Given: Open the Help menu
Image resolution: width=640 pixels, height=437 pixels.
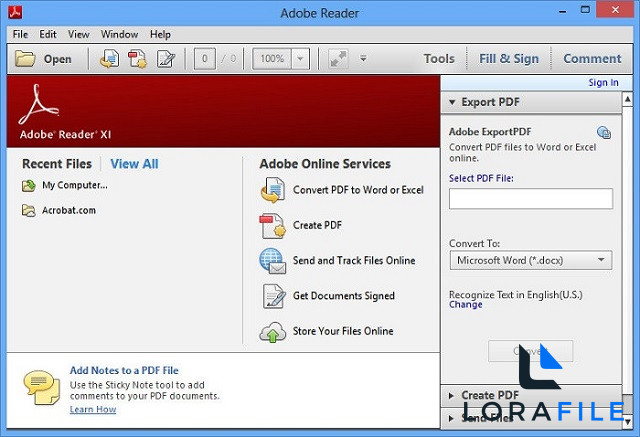Looking at the screenshot, I should coord(160,34).
